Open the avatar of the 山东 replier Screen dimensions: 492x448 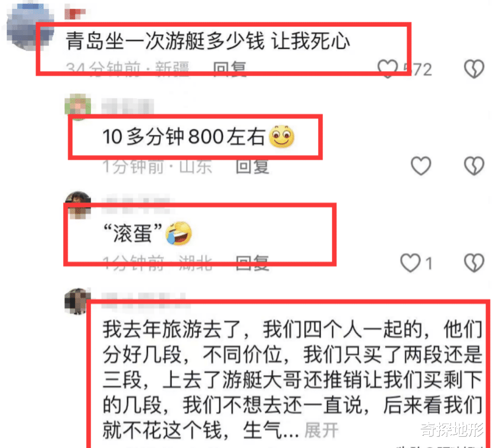(78, 107)
